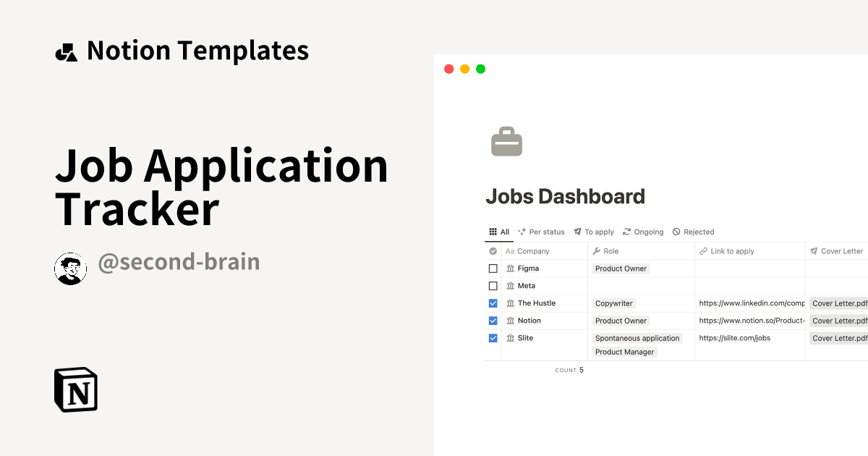The image size is (868, 456).
Task: Open Cover Letter.pdf on the Notion row
Action: click(838, 320)
